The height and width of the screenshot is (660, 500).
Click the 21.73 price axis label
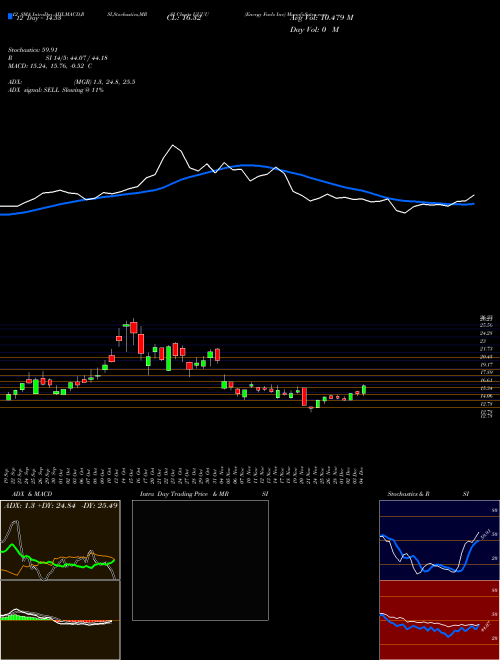tap(487, 349)
